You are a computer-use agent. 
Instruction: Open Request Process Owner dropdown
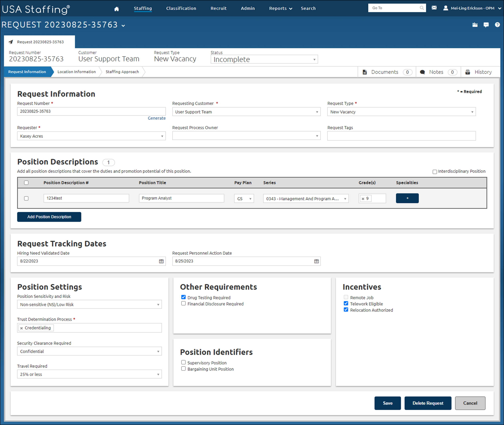click(x=246, y=136)
